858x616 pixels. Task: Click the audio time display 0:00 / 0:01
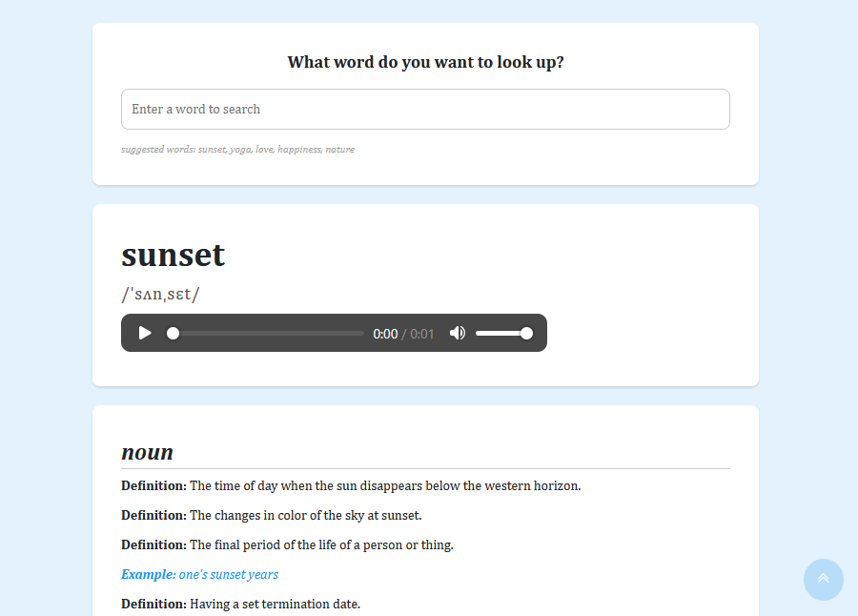403,334
